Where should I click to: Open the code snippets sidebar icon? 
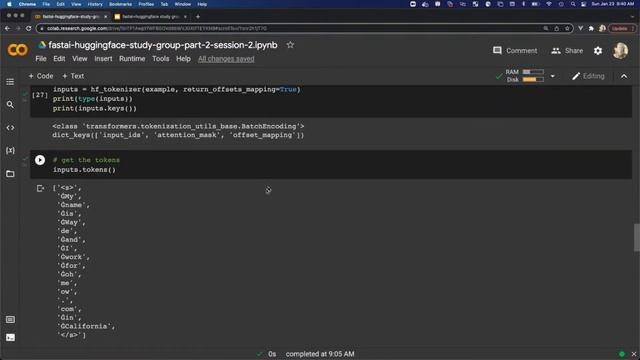[x=10, y=128]
